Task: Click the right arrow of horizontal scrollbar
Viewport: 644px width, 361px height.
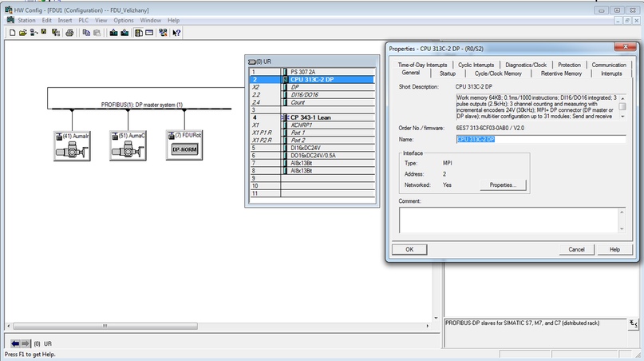Action: 427,326
